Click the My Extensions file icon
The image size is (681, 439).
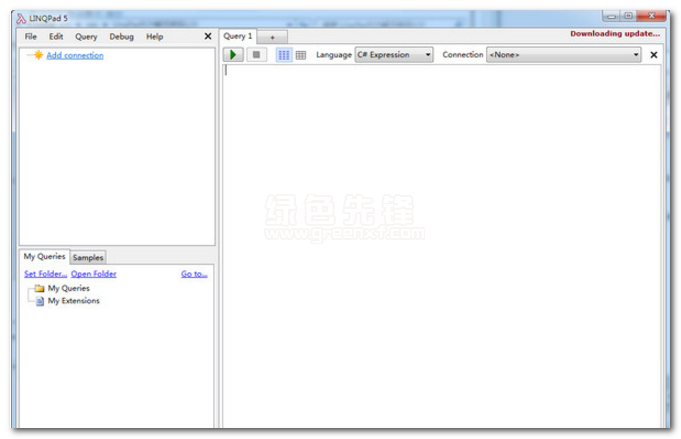[x=39, y=301]
